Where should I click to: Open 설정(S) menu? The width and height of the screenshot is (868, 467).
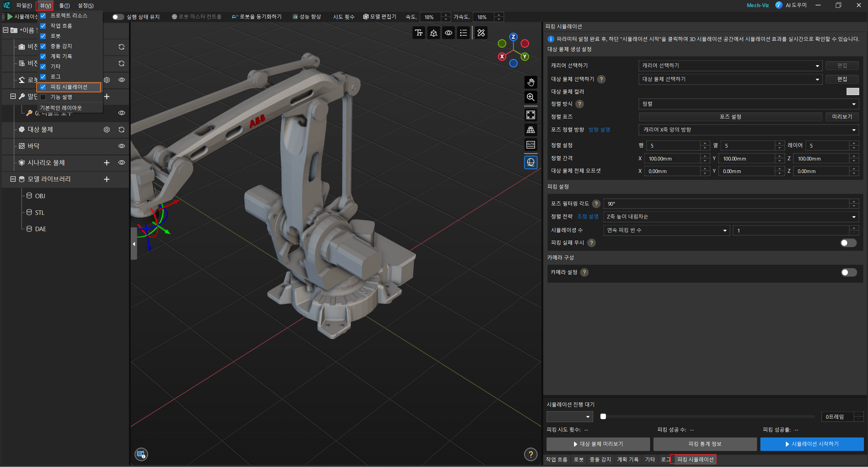[x=86, y=5]
